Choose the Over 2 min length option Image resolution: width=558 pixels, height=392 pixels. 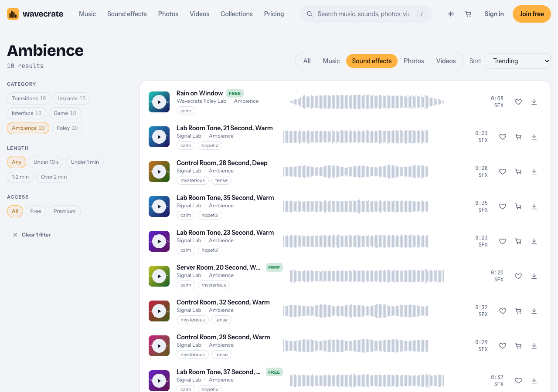coord(54,177)
